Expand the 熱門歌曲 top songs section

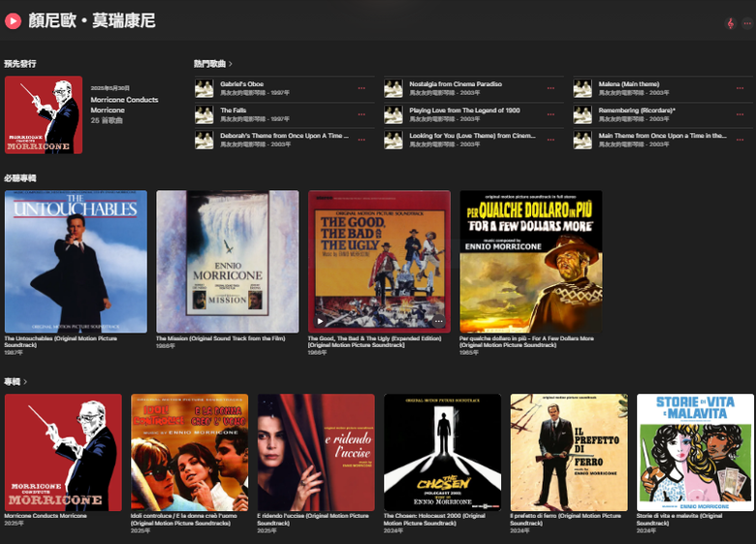[213, 64]
